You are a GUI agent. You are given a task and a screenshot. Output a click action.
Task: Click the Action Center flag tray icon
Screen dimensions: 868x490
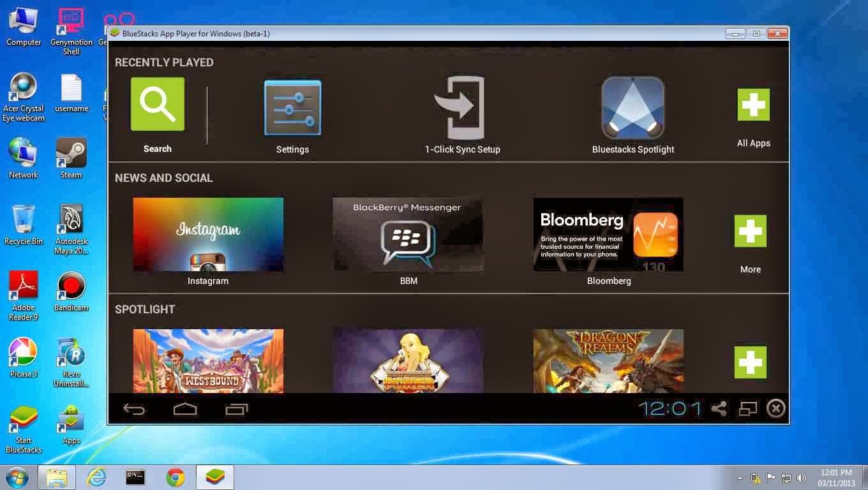pyautogui.click(x=771, y=478)
